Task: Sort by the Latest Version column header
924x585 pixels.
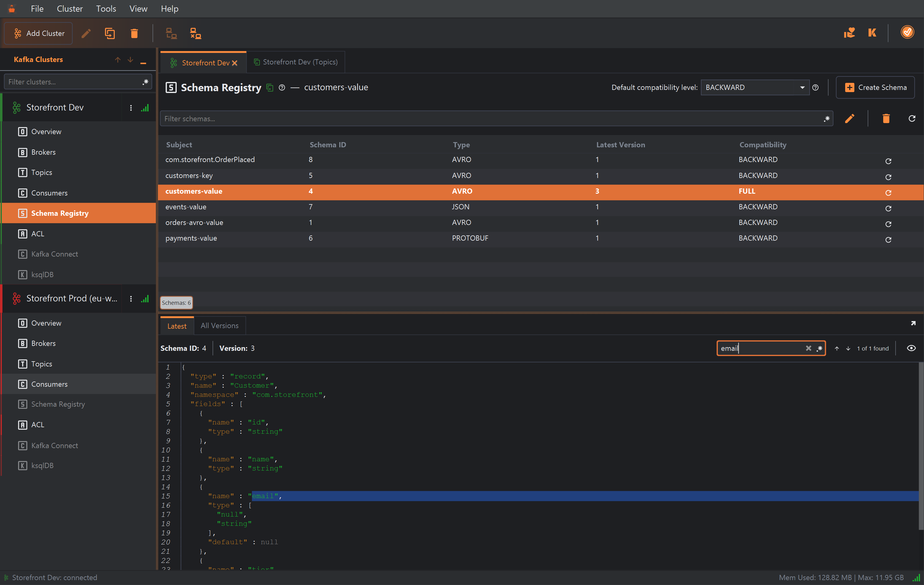Action: coord(621,145)
